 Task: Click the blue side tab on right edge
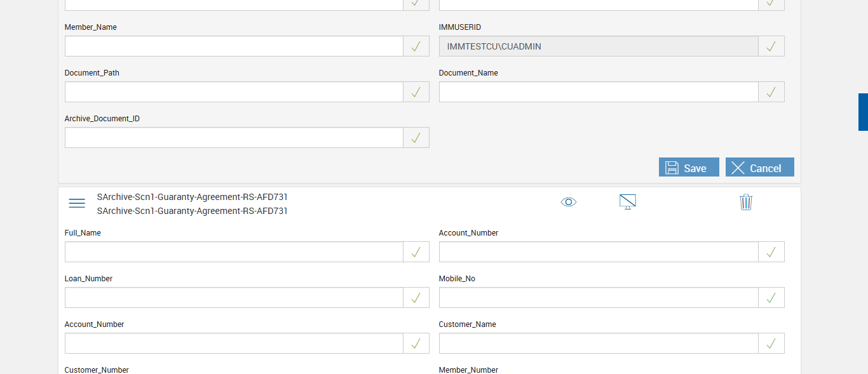point(863,112)
